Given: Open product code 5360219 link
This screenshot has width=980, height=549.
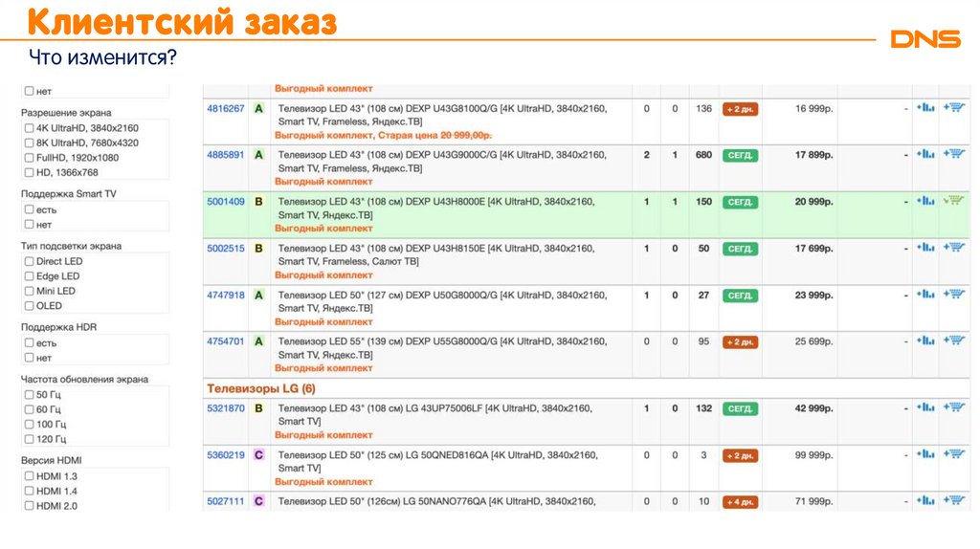Looking at the screenshot, I should pyautogui.click(x=226, y=455).
